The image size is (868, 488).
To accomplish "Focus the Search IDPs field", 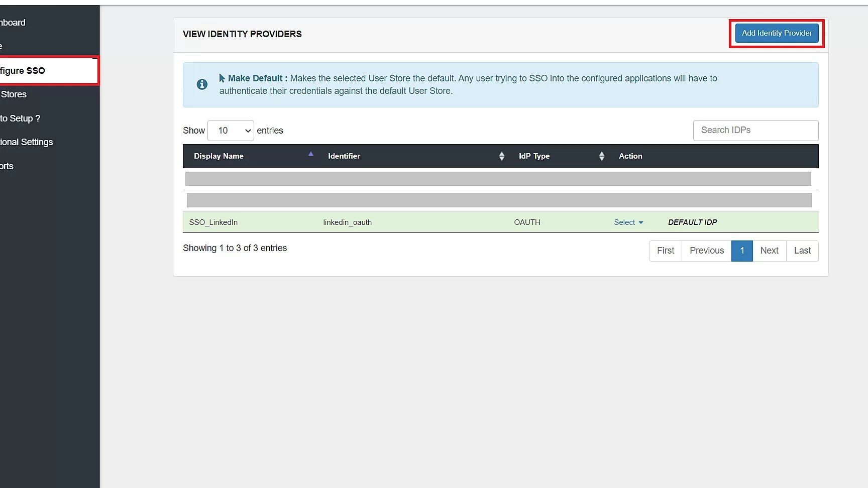I will coord(755,131).
